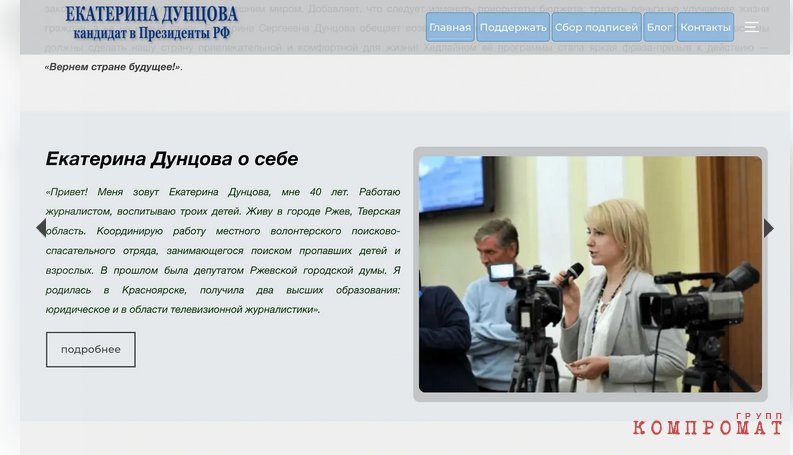The height and width of the screenshot is (455, 793).
Task: Click the подробнее button
Action: pos(91,349)
